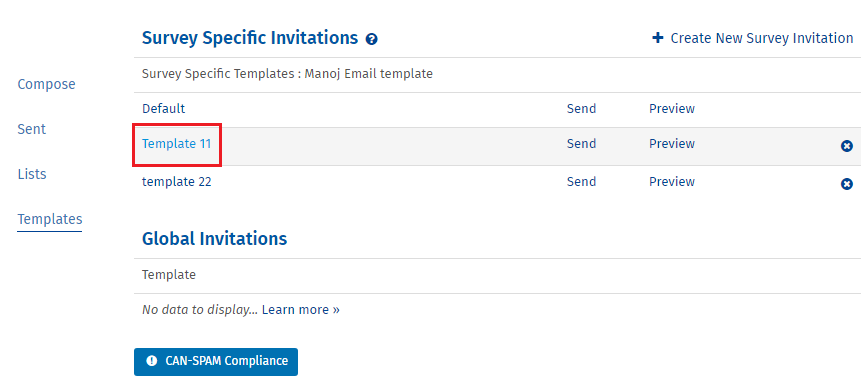863x380 pixels.
Task: Open the Compose section
Action: (x=46, y=84)
